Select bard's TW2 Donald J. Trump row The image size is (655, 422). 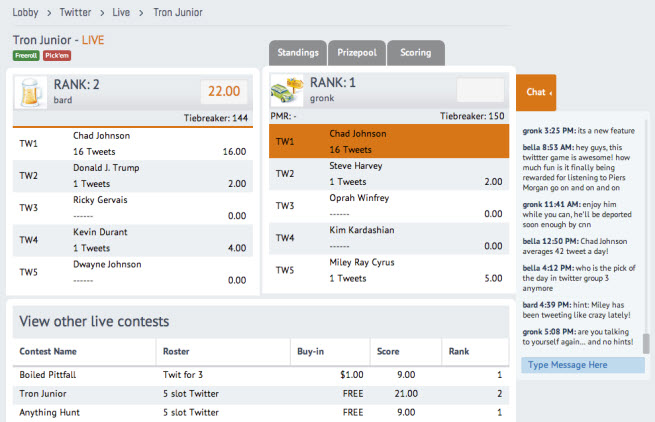(x=133, y=176)
